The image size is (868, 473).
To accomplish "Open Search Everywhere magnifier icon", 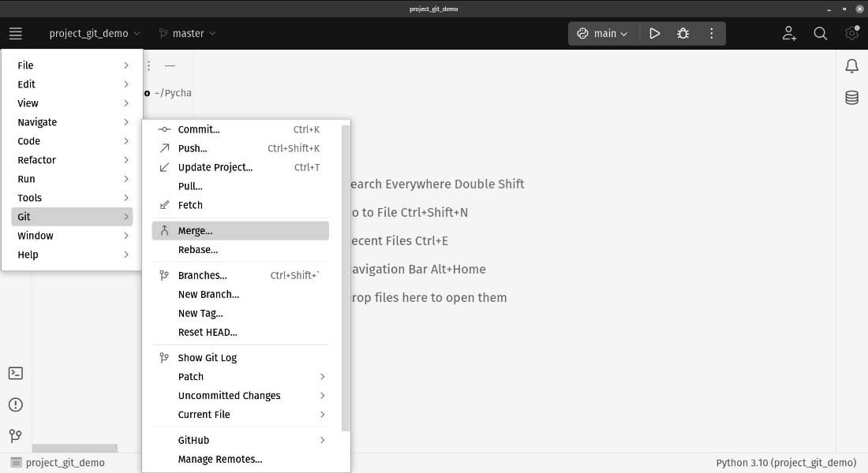I will tap(821, 34).
